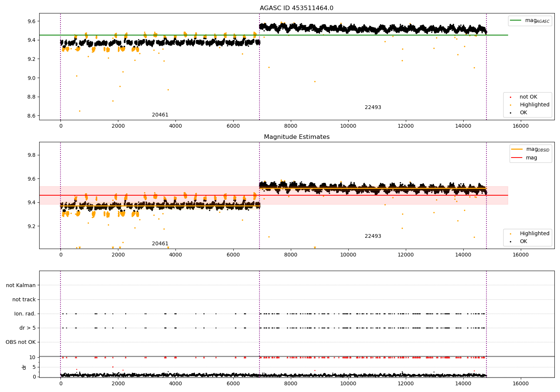Select "Highlighted" legend entry in Magnitude Estimates plot
The image size is (560, 392).
click(535, 234)
